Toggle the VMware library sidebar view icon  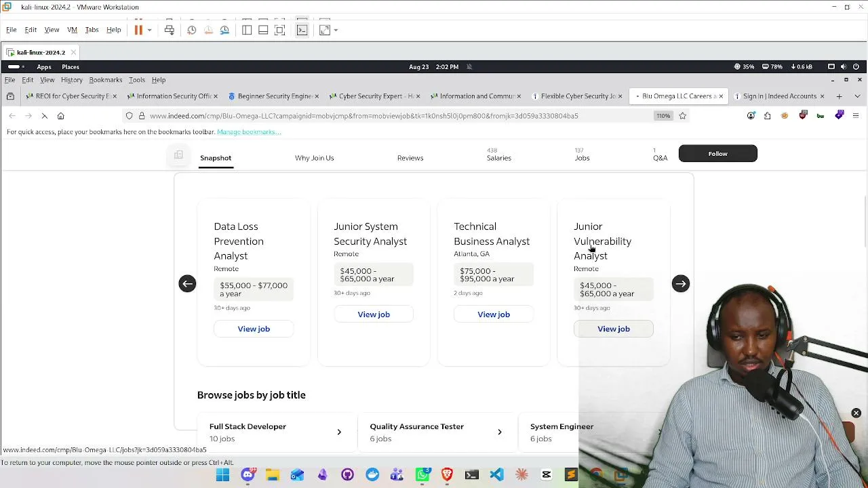(247, 30)
